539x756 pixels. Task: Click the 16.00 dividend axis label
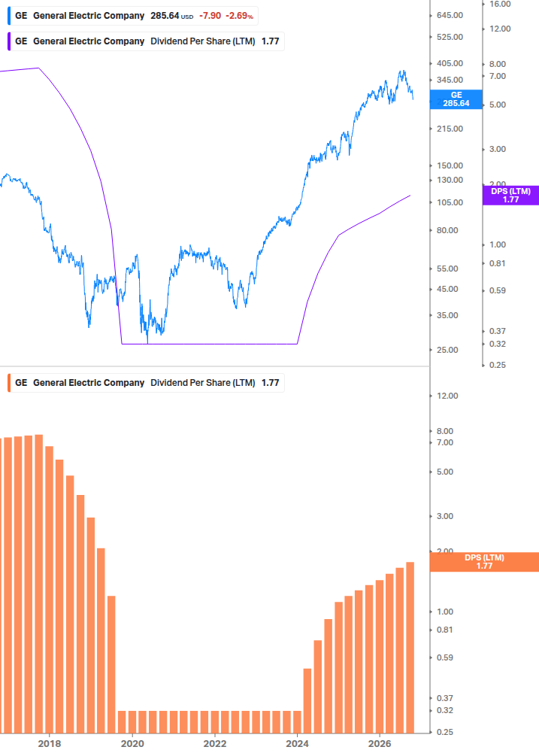click(500, 5)
